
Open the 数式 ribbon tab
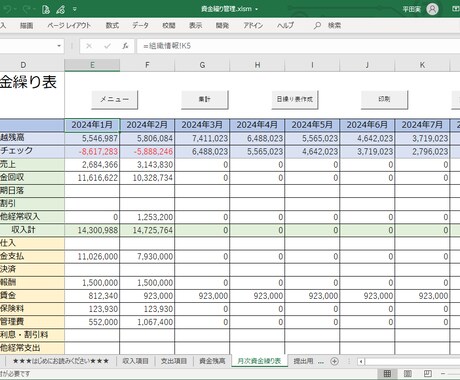coord(112,25)
